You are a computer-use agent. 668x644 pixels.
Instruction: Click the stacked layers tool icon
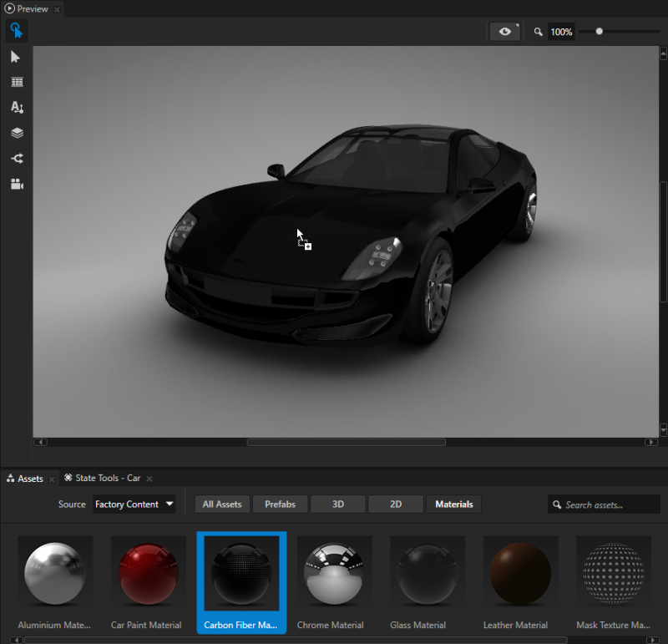[17, 133]
